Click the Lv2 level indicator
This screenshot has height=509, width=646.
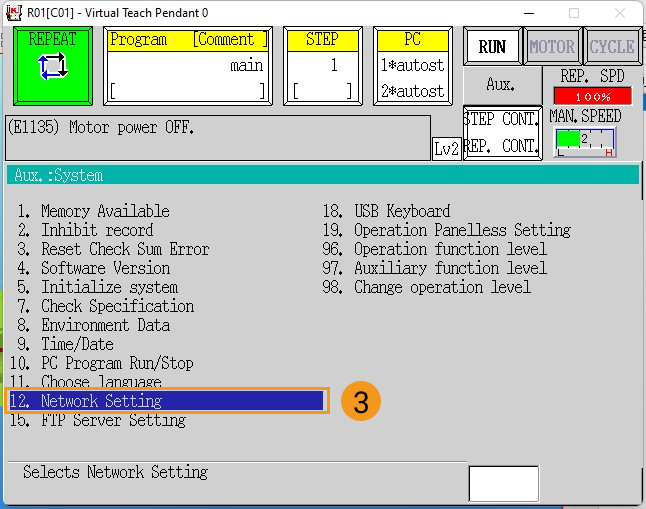(446, 148)
